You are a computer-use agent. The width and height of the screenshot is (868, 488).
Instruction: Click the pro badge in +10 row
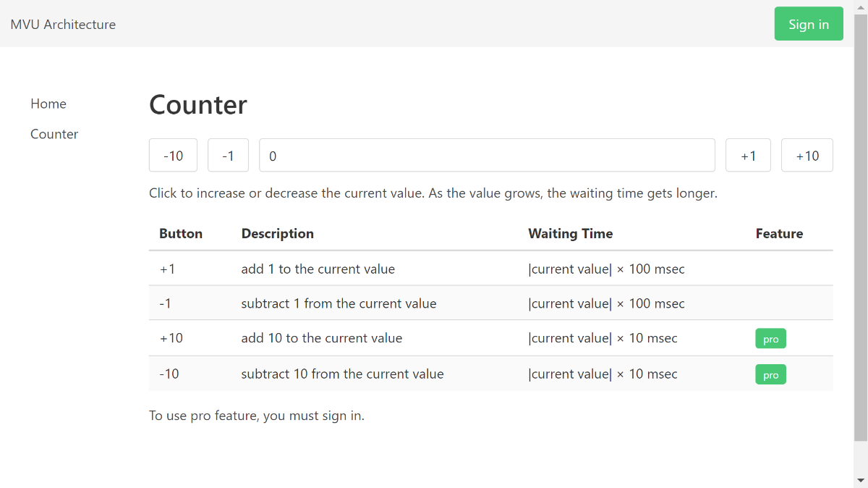pos(770,339)
